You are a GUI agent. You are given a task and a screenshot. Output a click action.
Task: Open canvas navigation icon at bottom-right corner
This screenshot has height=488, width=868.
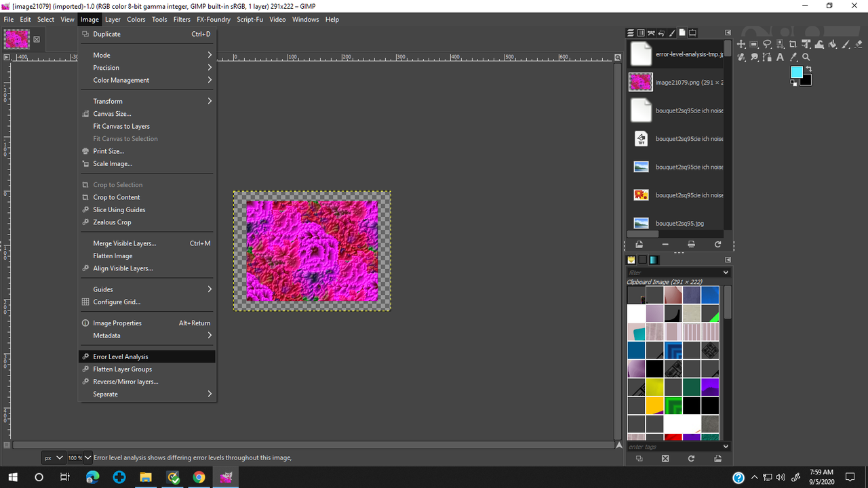coord(619,445)
